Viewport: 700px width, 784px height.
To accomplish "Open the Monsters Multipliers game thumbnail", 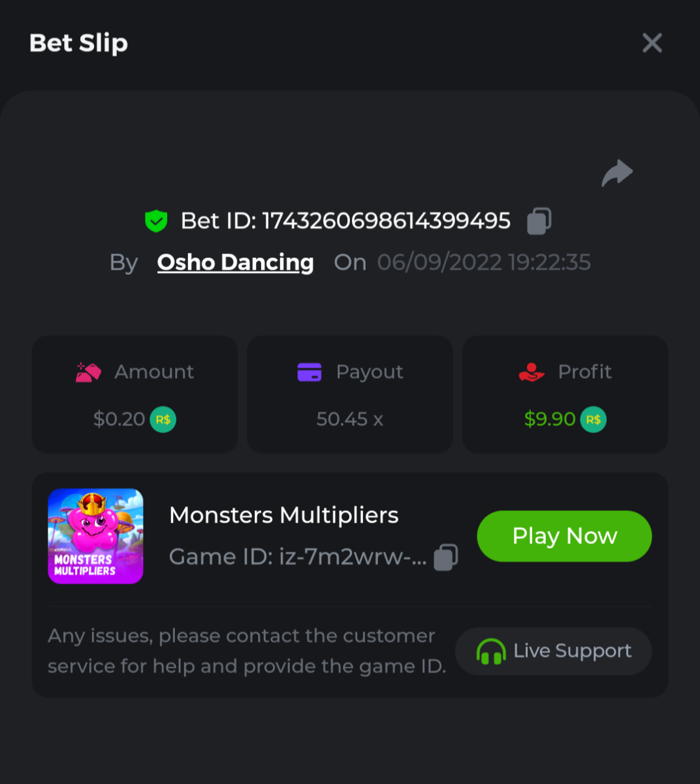I will pos(95,536).
